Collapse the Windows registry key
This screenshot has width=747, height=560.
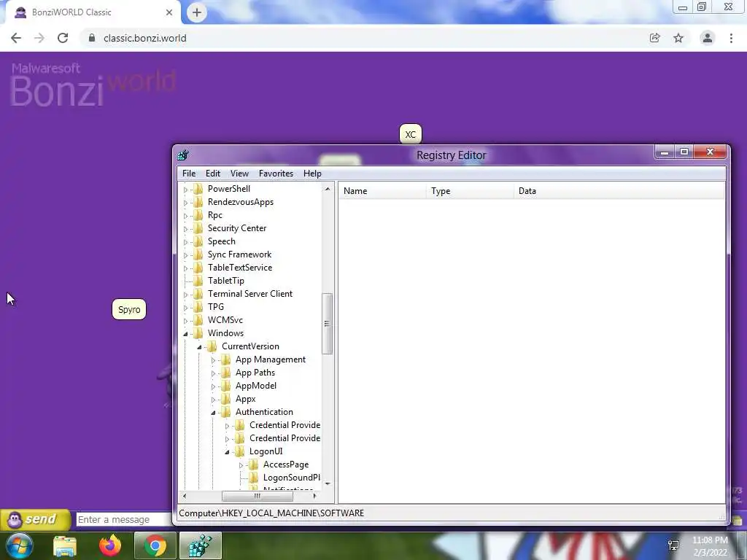click(185, 334)
